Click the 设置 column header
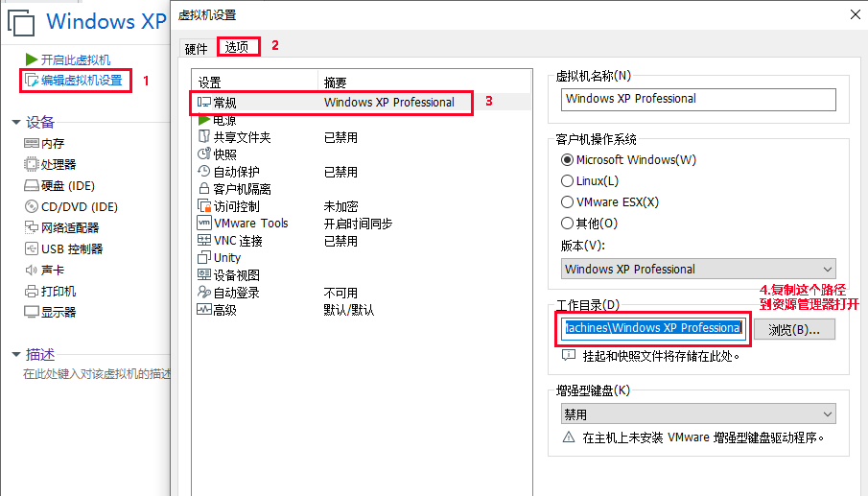This screenshot has width=868, height=496. coord(209,83)
